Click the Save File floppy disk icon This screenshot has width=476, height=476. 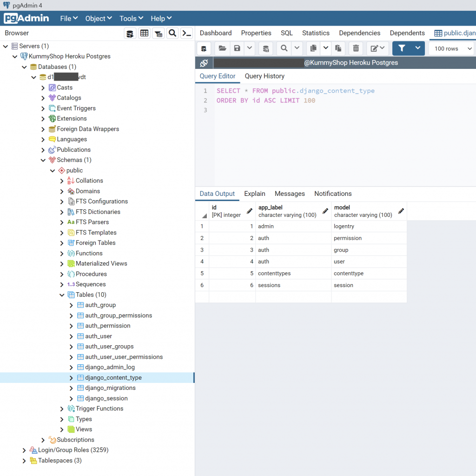point(237,48)
